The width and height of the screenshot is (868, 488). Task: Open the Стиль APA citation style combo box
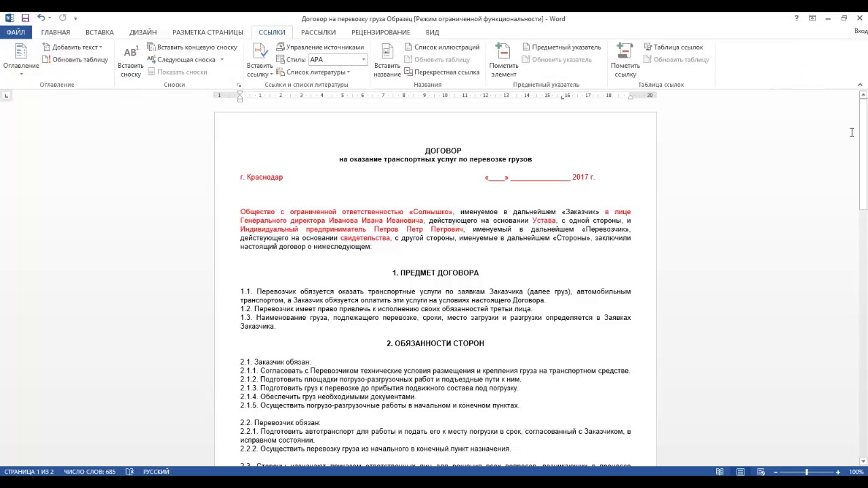[x=338, y=60]
